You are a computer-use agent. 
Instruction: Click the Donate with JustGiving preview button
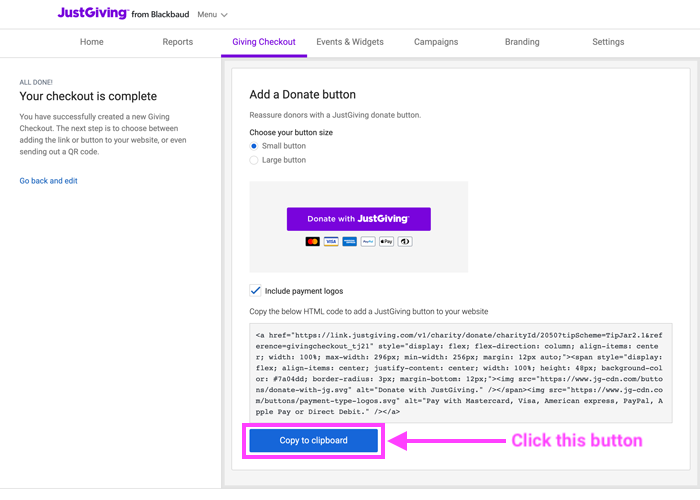(x=358, y=219)
